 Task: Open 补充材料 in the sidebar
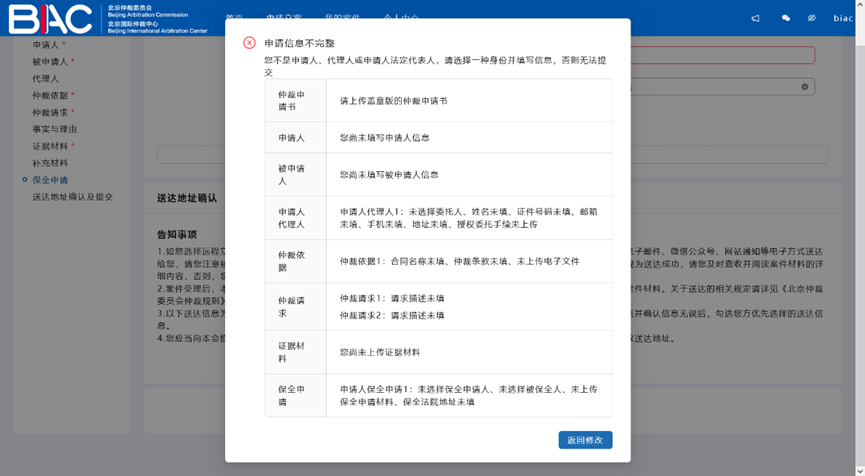click(50, 163)
